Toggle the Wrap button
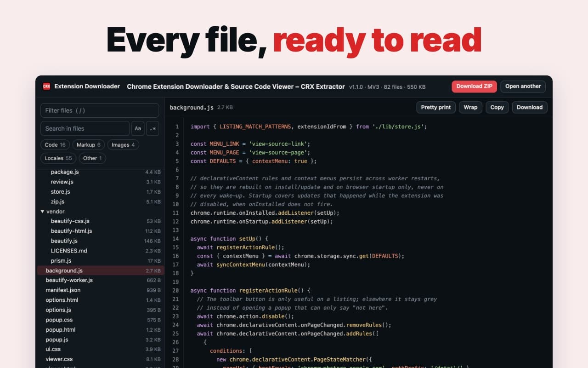 (x=470, y=107)
